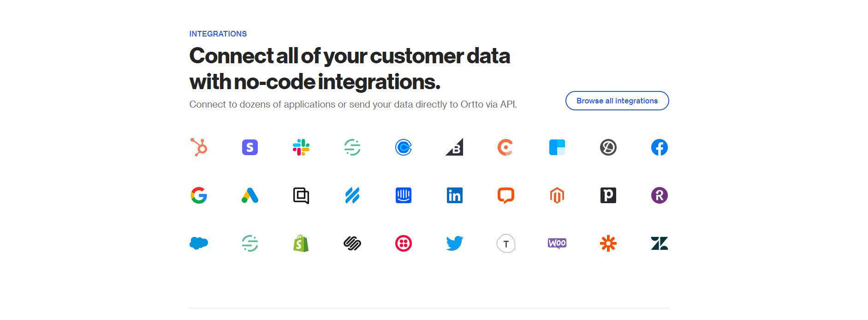Open the Magento integration icon
Image resolution: width=868 pixels, height=320 pixels.
pos(557,195)
